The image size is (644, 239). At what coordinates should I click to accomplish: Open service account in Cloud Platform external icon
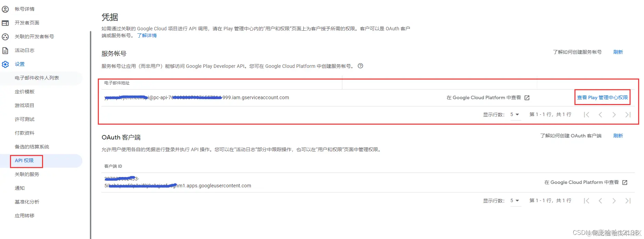coord(527,98)
